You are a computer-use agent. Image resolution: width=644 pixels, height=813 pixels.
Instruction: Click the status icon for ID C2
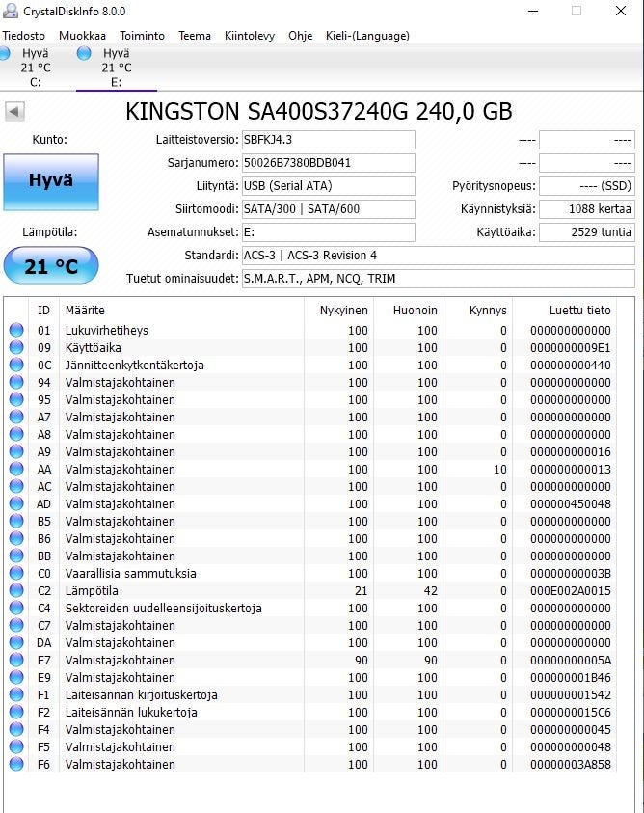pyautogui.click(x=16, y=590)
